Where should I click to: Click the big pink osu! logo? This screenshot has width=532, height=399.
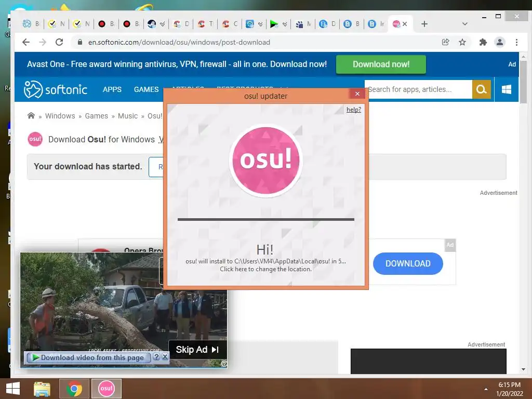click(265, 160)
